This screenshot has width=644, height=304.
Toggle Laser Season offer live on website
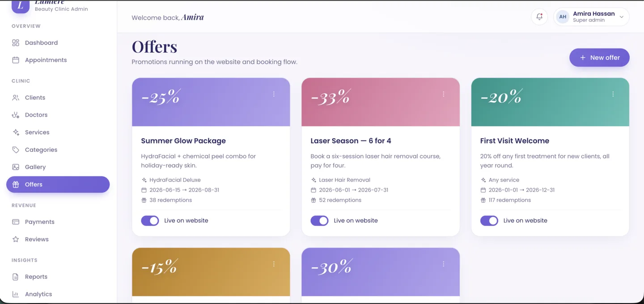pyautogui.click(x=319, y=221)
